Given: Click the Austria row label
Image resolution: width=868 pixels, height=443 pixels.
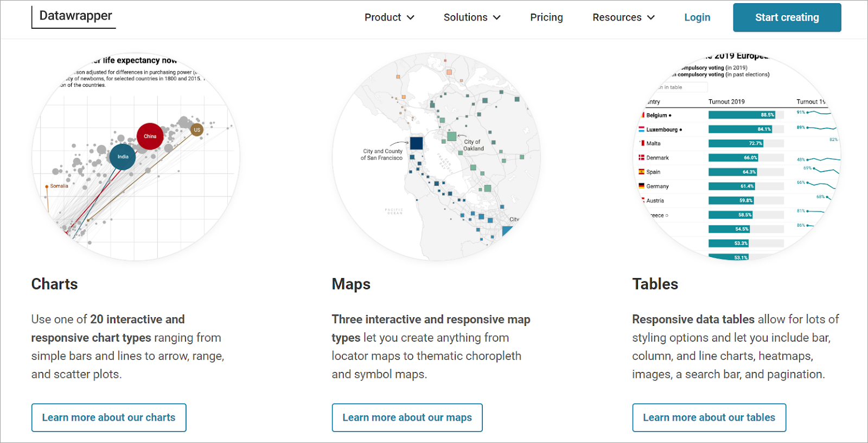Looking at the screenshot, I should point(655,201).
